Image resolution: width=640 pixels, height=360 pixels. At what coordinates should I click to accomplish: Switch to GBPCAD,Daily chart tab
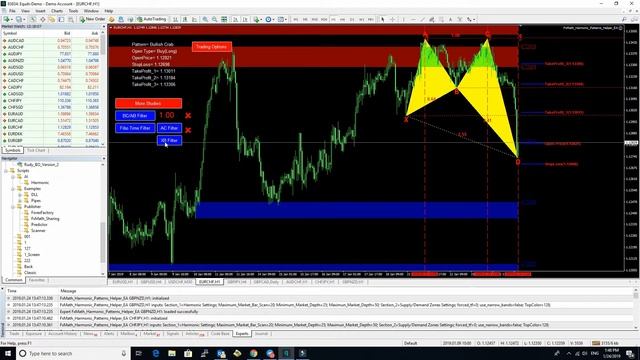266,282
